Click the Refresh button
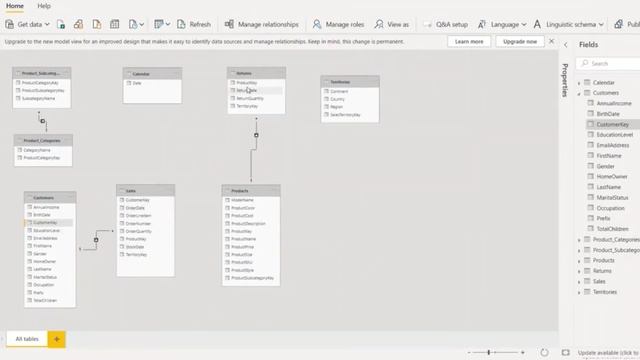 point(194,24)
